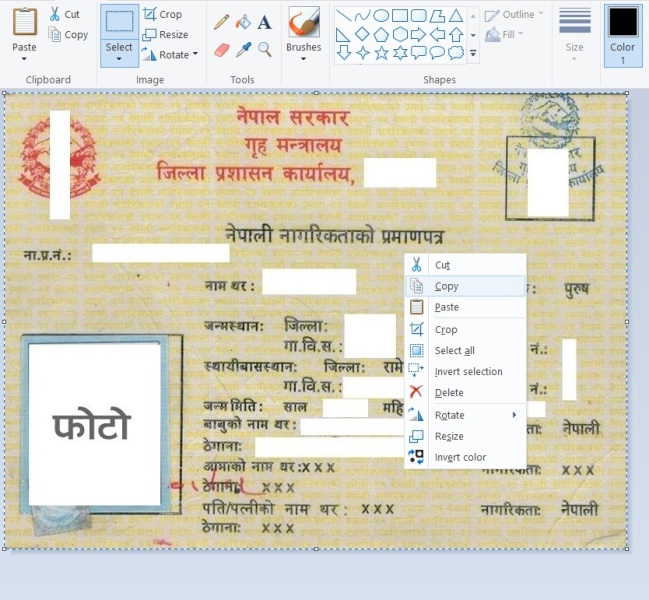Choose Invert selection from context menu
Image resolution: width=649 pixels, height=600 pixels.
click(465, 372)
